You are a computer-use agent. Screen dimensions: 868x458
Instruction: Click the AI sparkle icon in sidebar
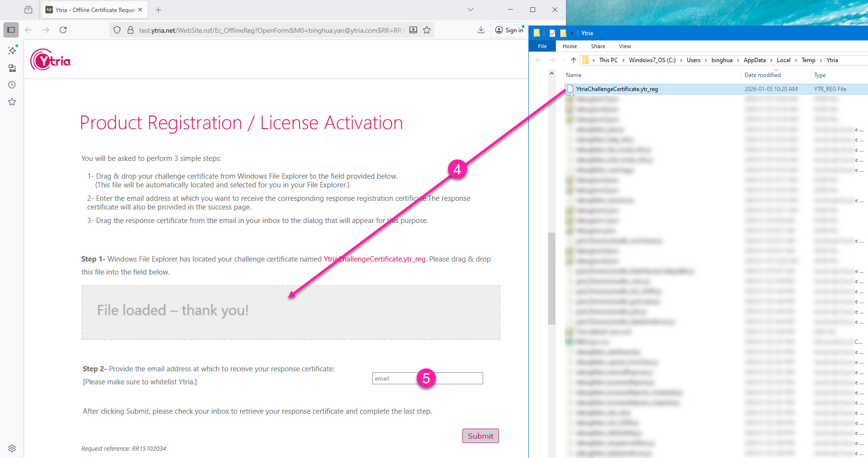point(12,50)
